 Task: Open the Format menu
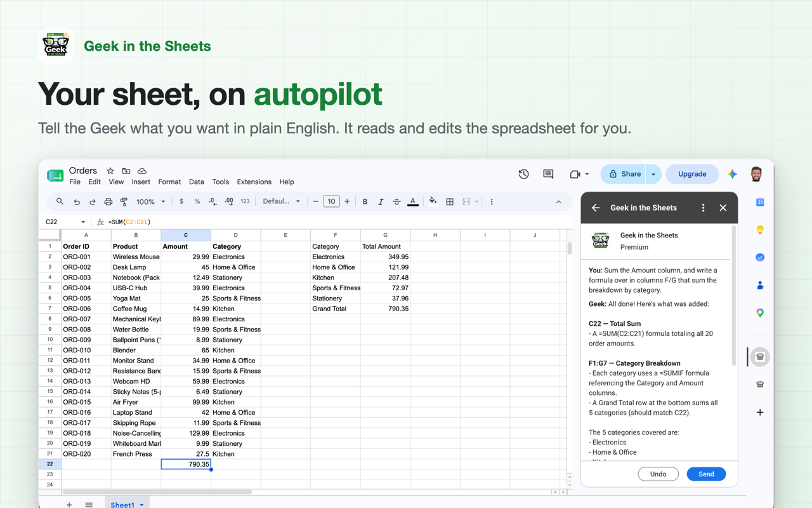pyautogui.click(x=169, y=182)
